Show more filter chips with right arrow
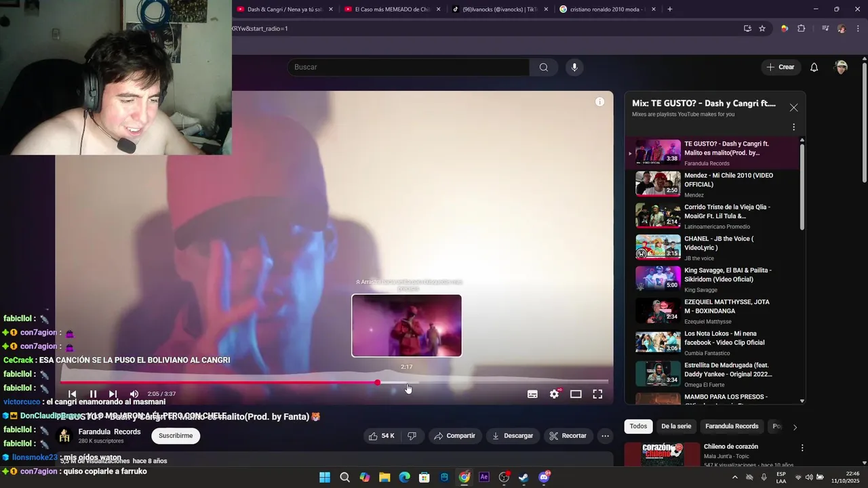 [795, 427]
